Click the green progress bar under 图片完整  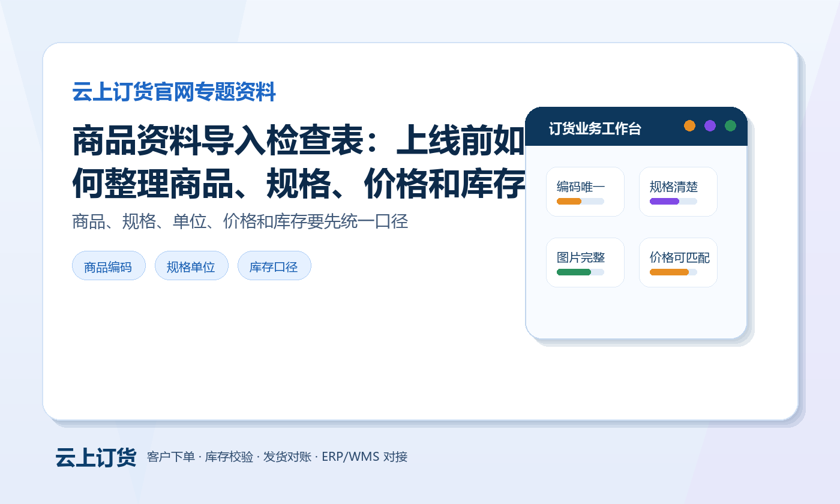(574, 272)
